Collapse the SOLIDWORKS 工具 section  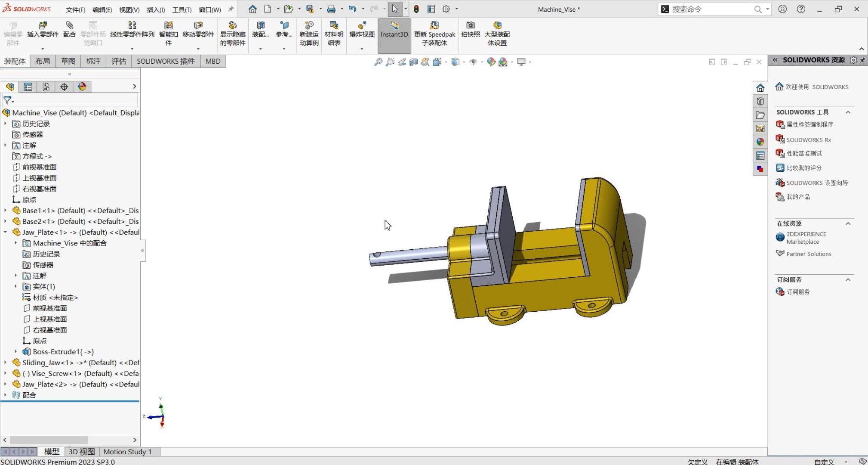point(848,112)
